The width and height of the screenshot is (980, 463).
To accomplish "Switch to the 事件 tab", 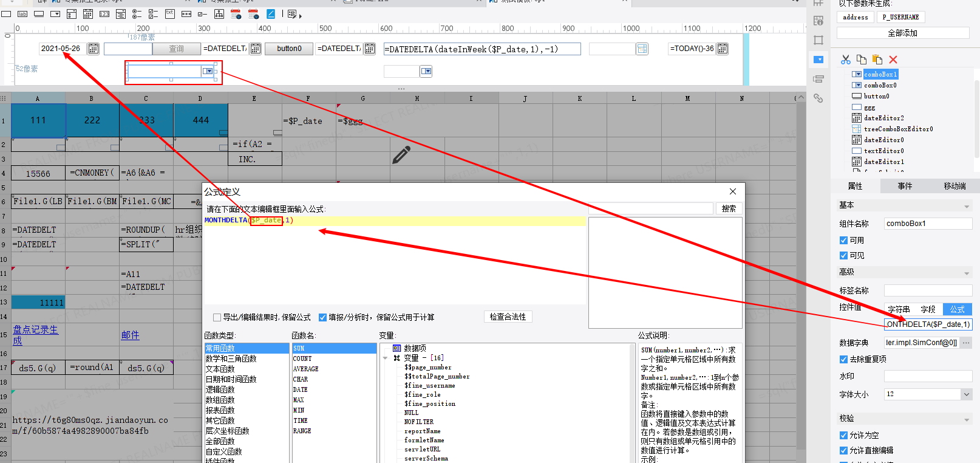I will (905, 186).
